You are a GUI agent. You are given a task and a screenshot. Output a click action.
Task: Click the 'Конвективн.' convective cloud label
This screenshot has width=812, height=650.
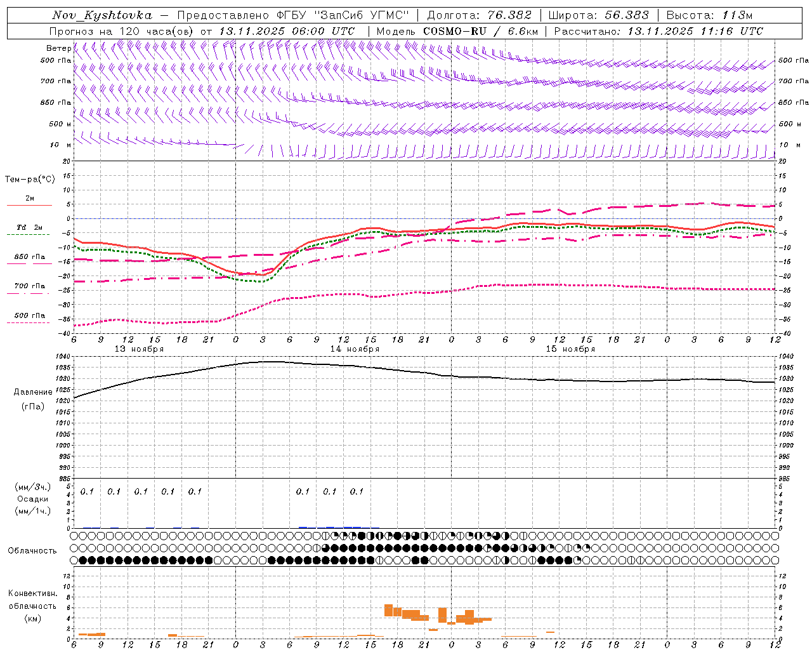pyautogui.click(x=32, y=594)
